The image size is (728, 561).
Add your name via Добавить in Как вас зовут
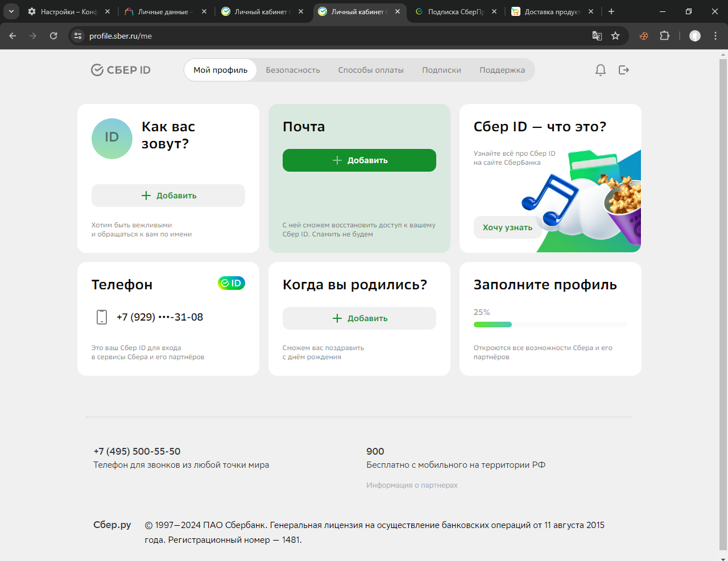pos(168,196)
